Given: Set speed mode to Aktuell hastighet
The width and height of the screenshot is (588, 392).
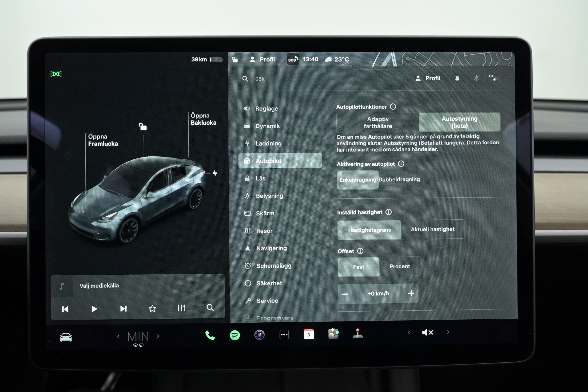Looking at the screenshot, I should 433,229.
